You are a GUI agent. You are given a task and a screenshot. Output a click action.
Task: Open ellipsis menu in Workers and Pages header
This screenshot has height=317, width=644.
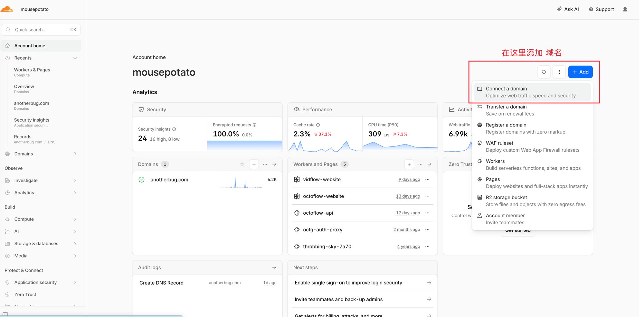(420, 164)
